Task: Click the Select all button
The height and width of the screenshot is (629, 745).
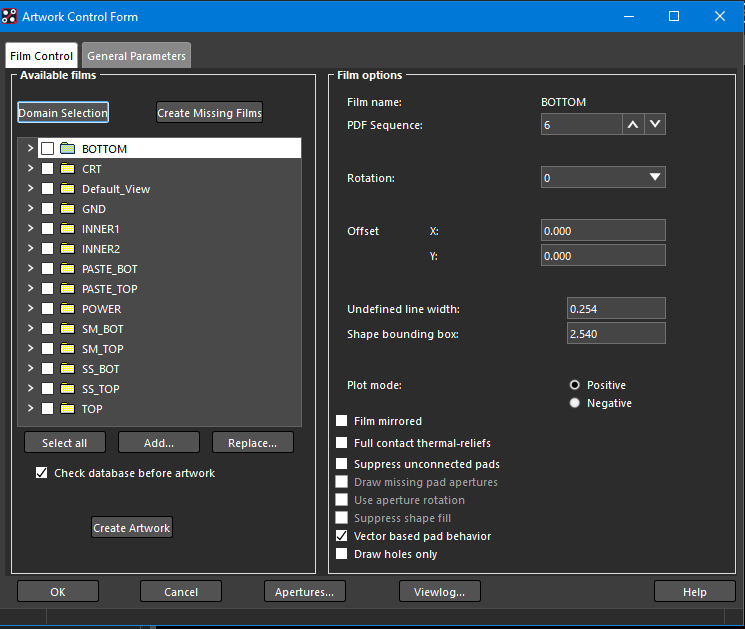Action: coord(65,443)
